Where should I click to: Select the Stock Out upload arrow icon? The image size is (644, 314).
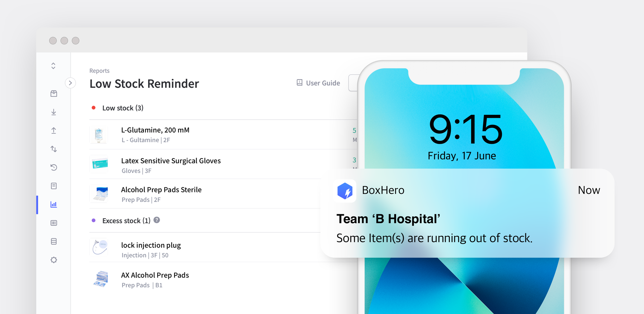[54, 131]
